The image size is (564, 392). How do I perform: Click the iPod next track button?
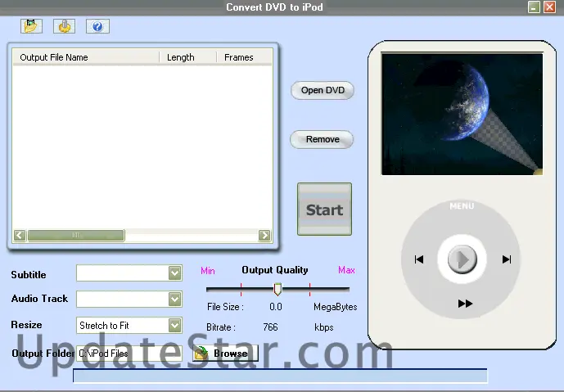point(507,259)
